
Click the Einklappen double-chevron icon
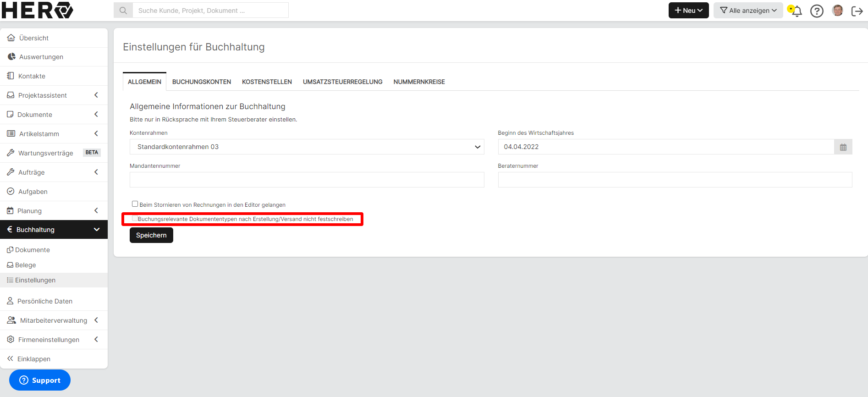coord(10,358)
